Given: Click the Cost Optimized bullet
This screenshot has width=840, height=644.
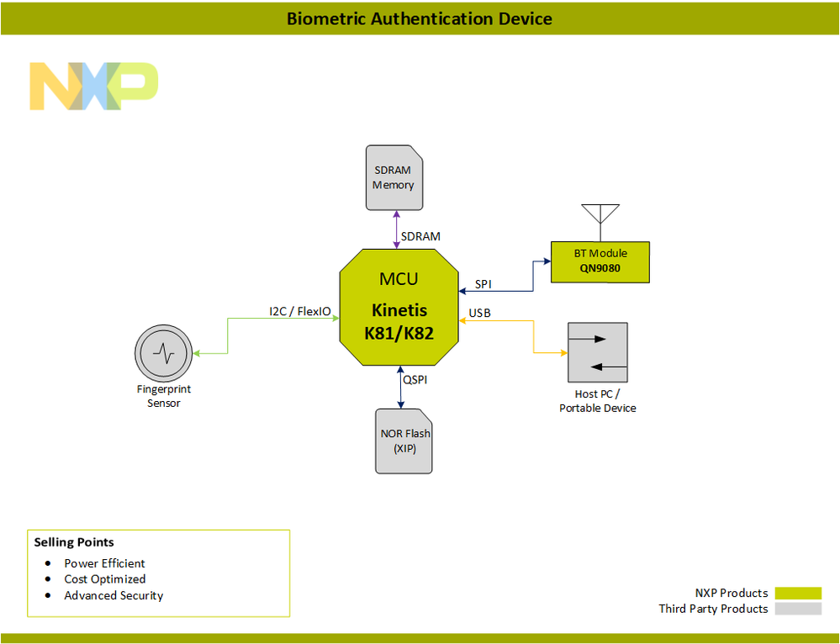Looking at the screenshot, I should [x=105, y=579].
